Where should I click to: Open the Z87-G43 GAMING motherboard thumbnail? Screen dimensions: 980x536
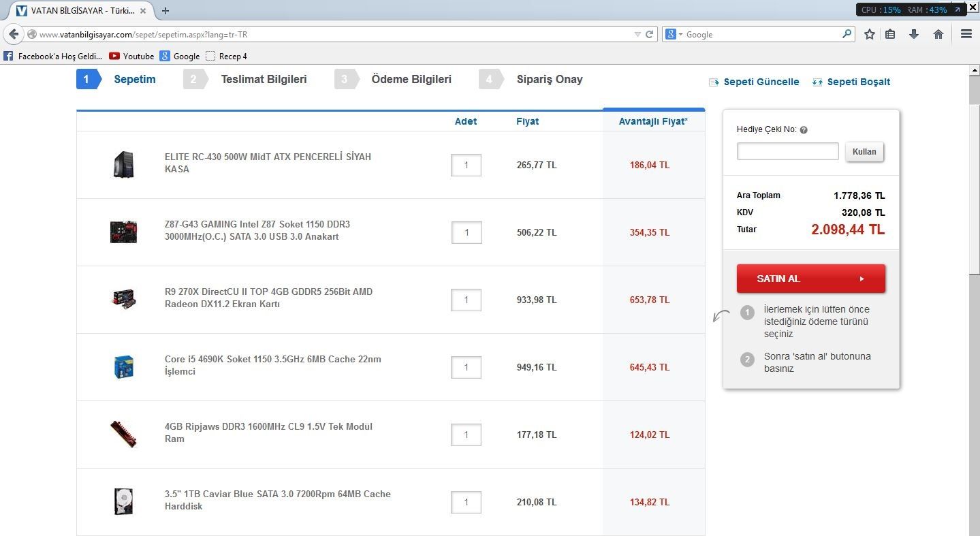[x=123, y=232]
